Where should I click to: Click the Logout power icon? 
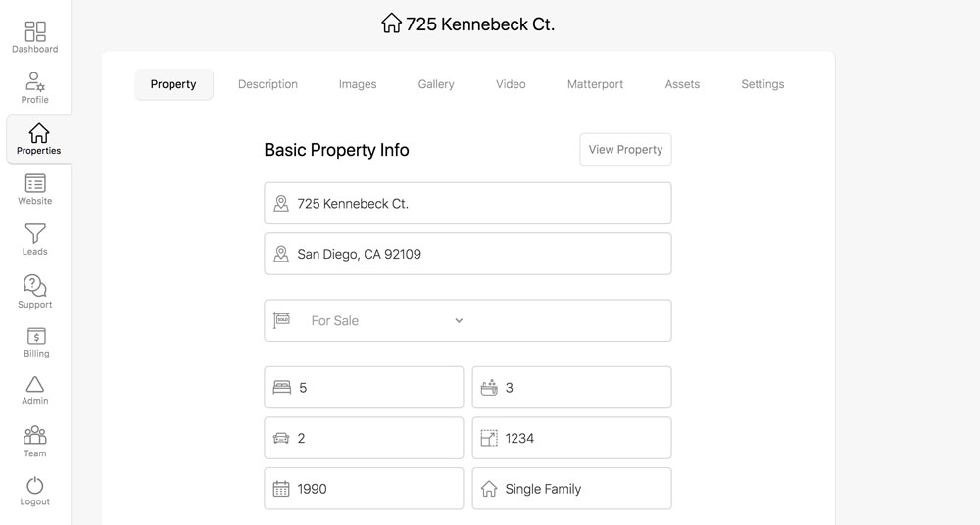(x=35, y=486)
